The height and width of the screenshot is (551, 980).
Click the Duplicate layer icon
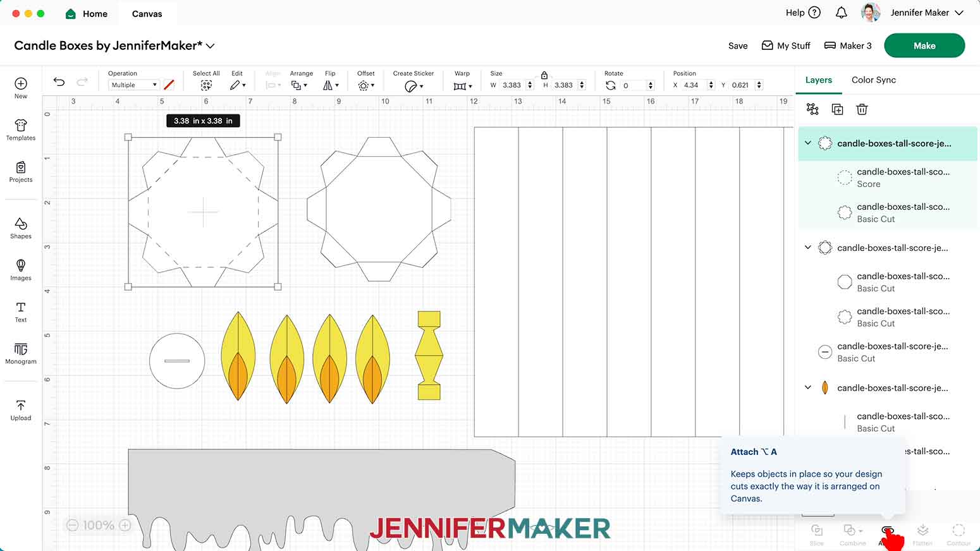[x=837, y=109]
